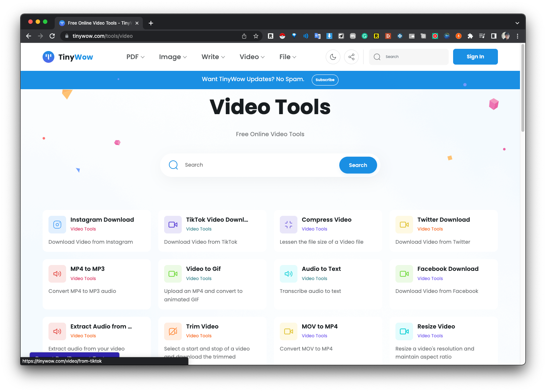Image resolution: width=546 pixels, height=392 pixels.
Task: Click the Facebook Download camera icon
Action: click(x=404, y=274)
